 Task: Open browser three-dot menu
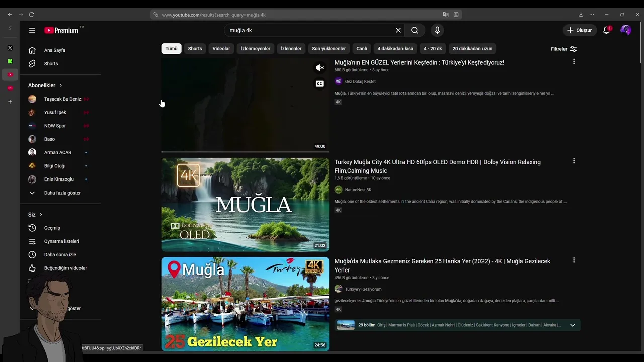(x=592, y=15)
